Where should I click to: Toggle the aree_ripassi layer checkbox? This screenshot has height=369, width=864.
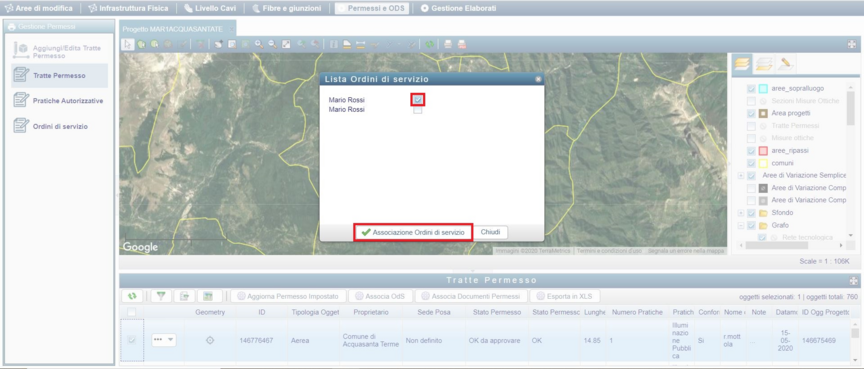pos(750,150)
